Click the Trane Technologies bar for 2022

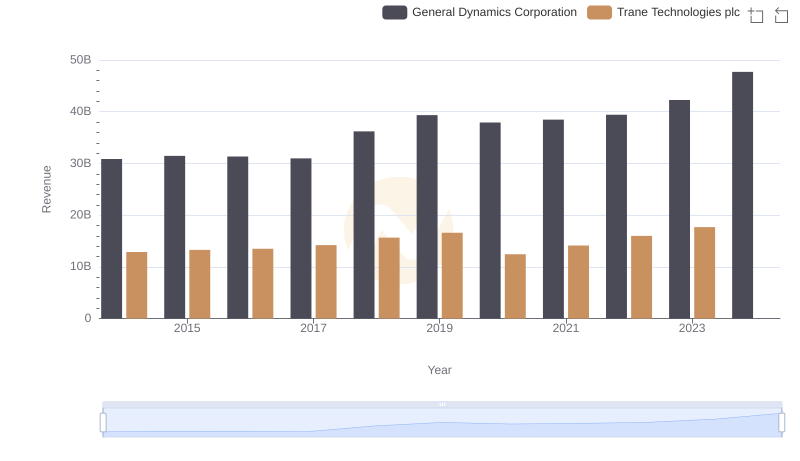[x=641, y=277]
